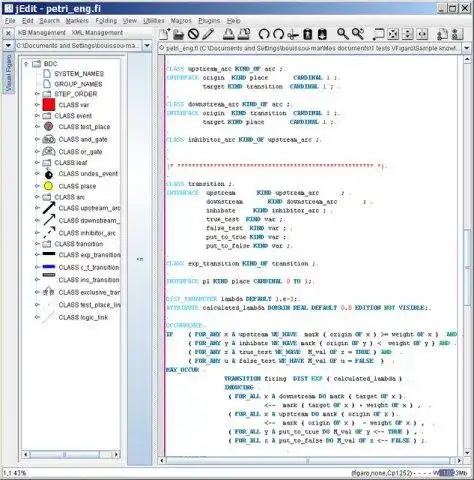Viewport: 474px width, 480px height.
Task: Click the New View window icon
Action: [378, 34]
